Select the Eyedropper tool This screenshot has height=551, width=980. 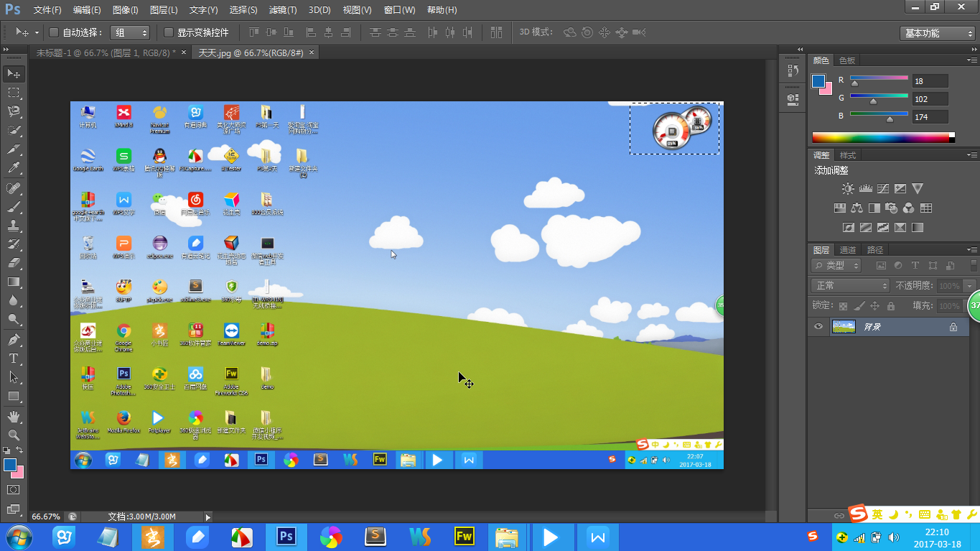tap(14, 168)
